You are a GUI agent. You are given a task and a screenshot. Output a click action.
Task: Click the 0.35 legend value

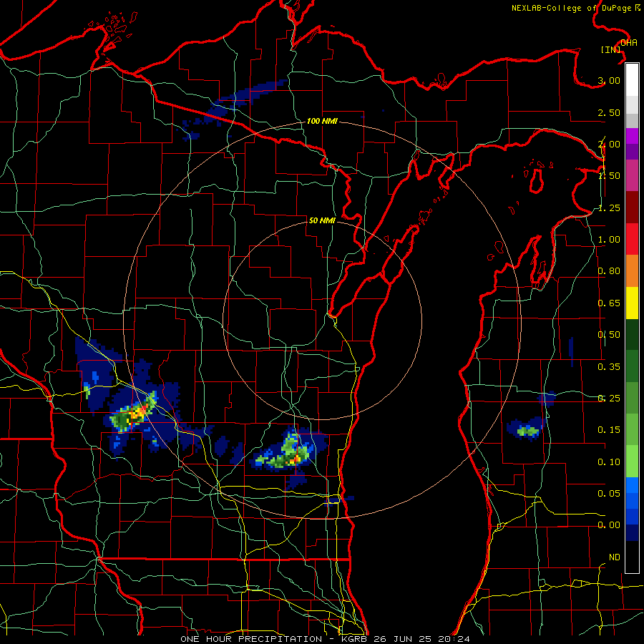[x=609, y=367]
